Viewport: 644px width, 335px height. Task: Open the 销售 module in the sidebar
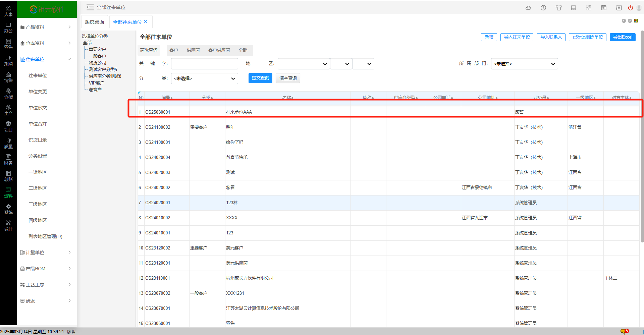click(x=8, y=77)
